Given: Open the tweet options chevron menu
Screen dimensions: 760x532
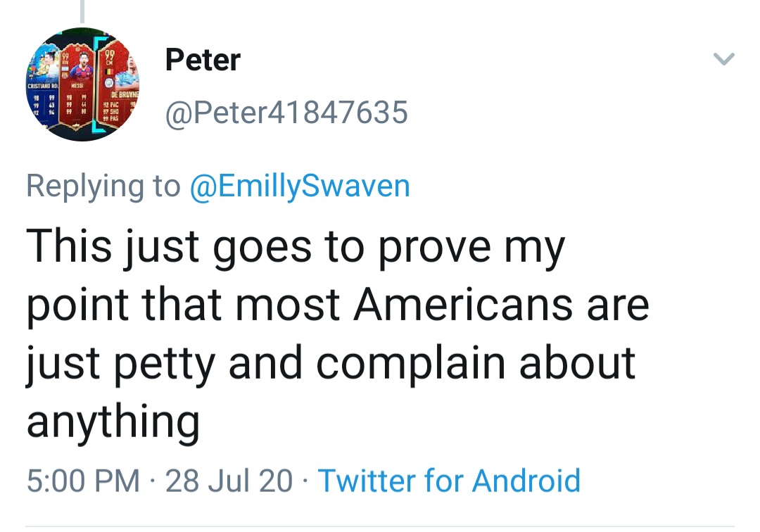Looking at the screenshot, I should (723, 58).
